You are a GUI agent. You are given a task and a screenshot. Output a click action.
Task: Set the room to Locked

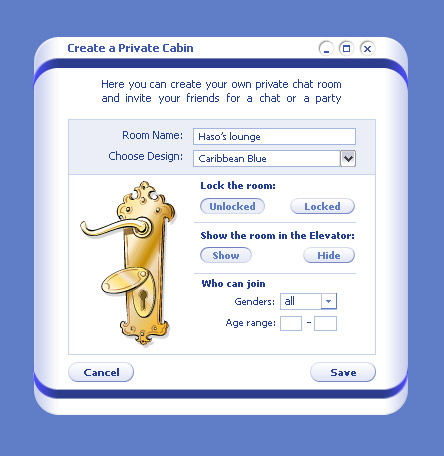click(322, 206)
